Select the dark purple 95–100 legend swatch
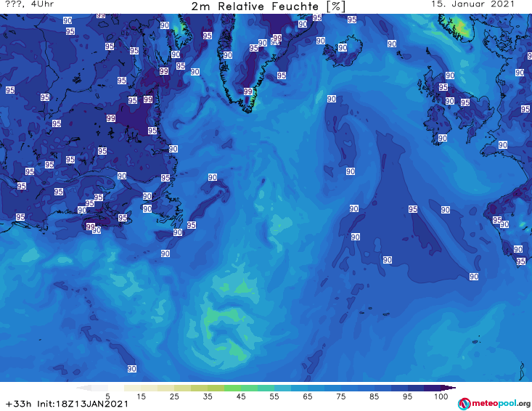The image size is (532, 411). 433,388
